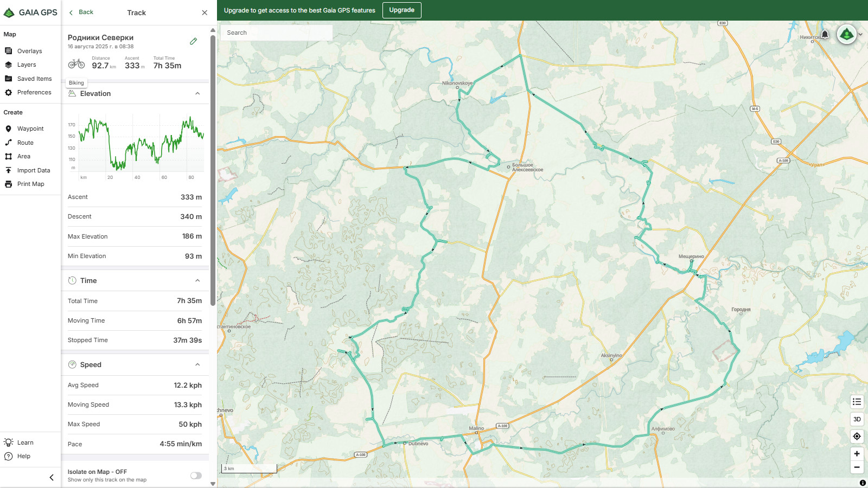Open Preferences
Viewport: 868px width, 488px height.
34,92
